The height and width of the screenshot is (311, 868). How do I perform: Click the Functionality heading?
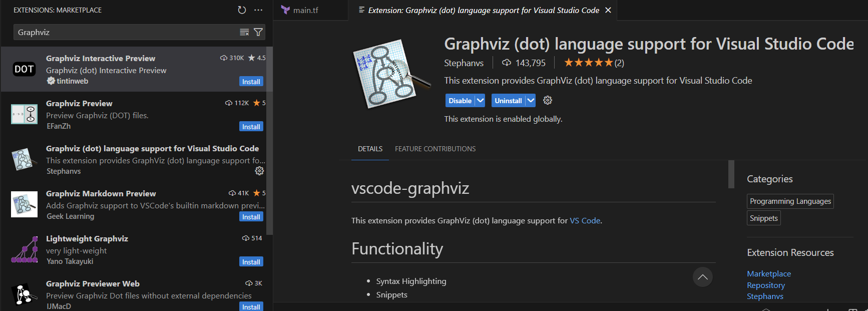397,249
